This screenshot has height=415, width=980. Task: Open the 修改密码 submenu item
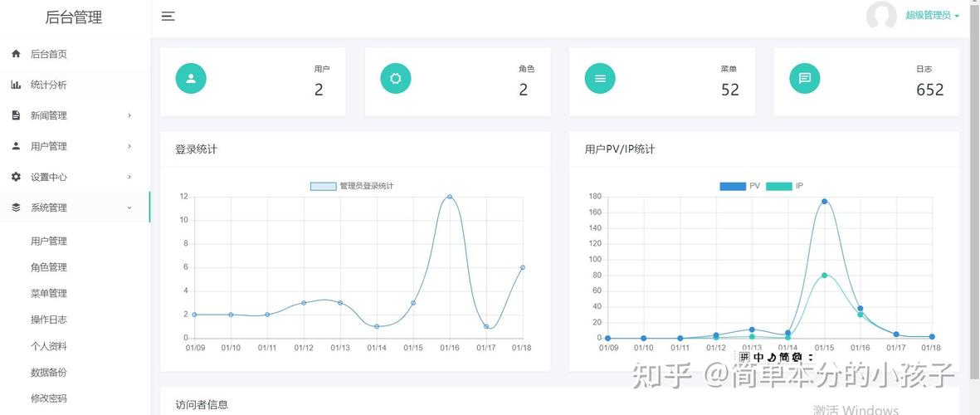49,398
